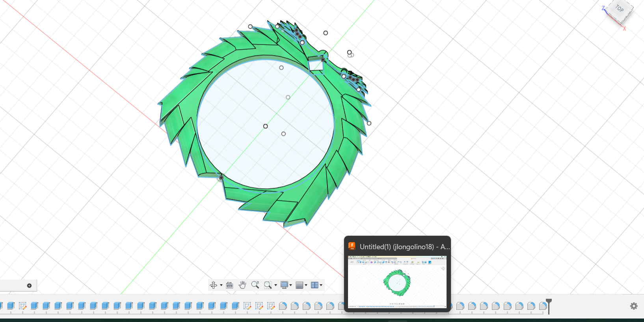Click the Look At icon

pyautogui.click(x=230, y=285)
